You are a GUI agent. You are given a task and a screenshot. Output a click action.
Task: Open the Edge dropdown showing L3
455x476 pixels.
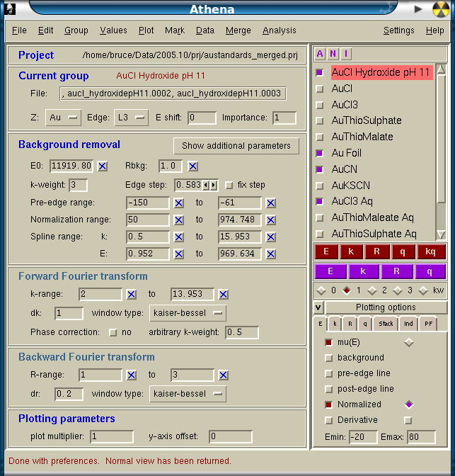pyautogui.click(x=130, y=118)
